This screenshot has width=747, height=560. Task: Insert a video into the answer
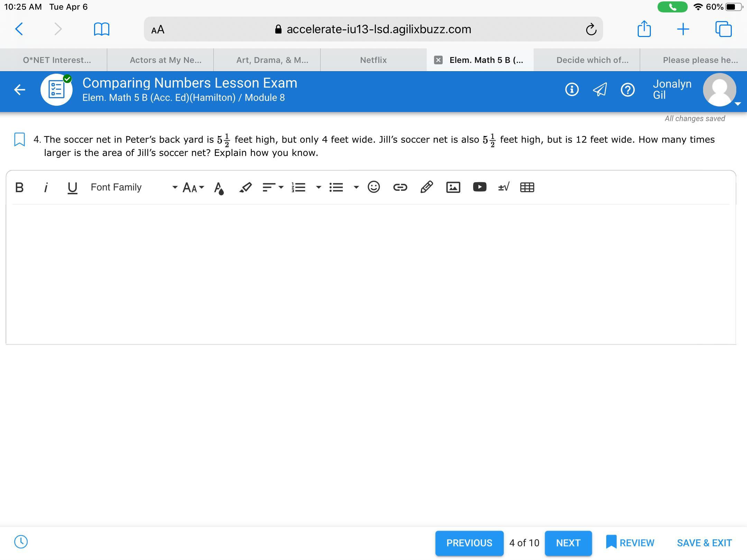[x=479, y=187]
